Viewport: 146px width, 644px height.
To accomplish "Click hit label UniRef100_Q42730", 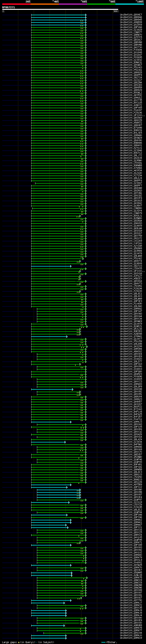I will (x=131, y=47).
